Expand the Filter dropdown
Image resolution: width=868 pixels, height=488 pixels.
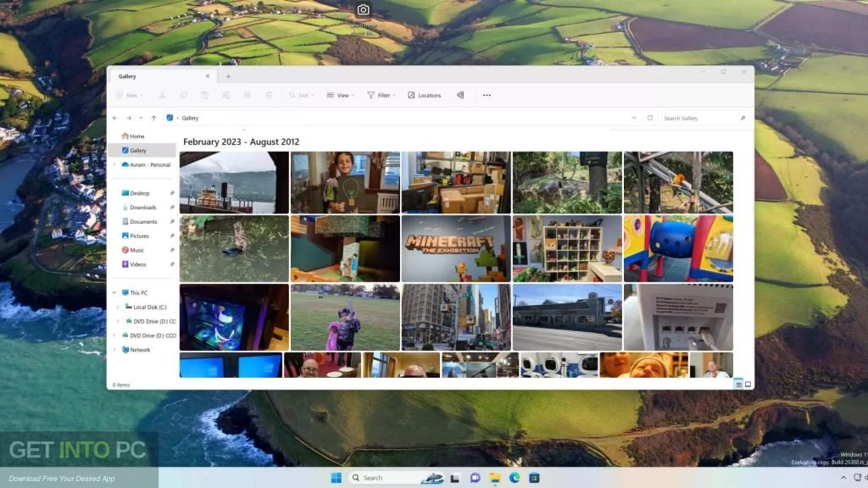click(381, 95)
